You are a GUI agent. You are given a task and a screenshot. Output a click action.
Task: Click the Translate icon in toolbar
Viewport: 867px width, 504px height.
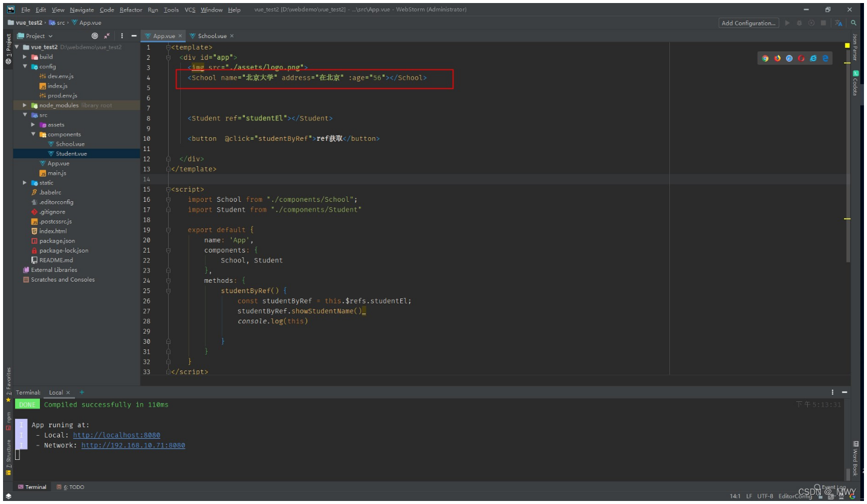pos(839,23)
